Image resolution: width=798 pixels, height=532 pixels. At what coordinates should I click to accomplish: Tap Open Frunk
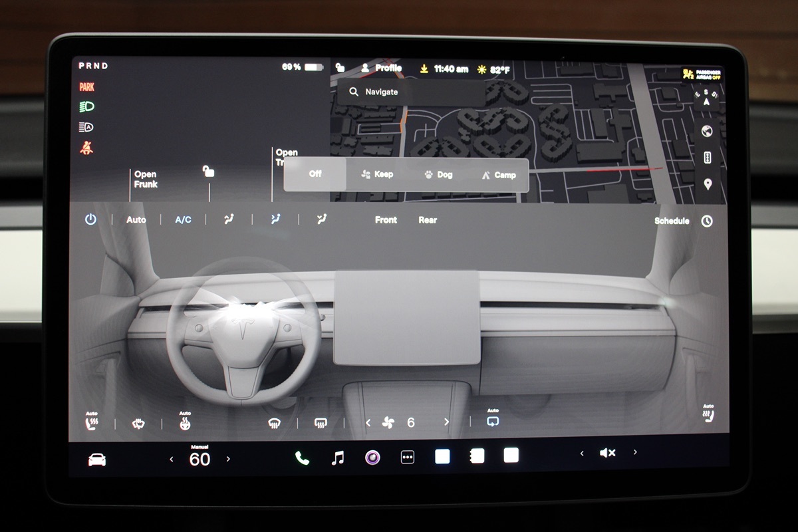tap(146, 180)
